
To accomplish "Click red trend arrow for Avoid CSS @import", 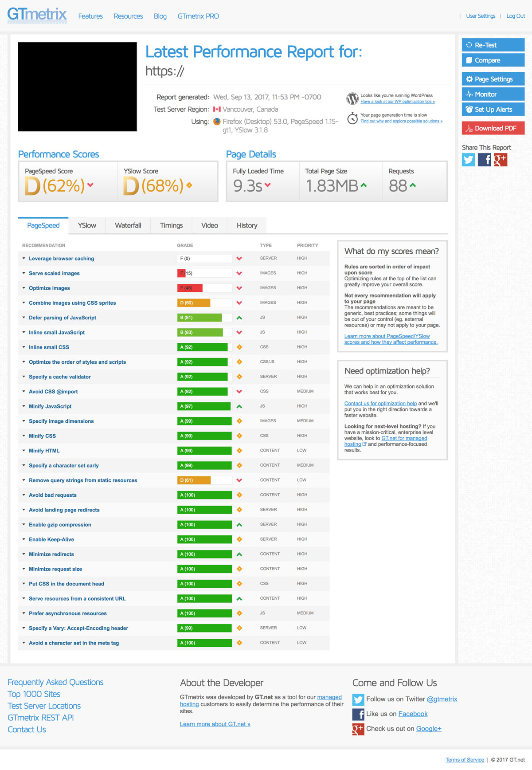I will [x=239, y=392].
